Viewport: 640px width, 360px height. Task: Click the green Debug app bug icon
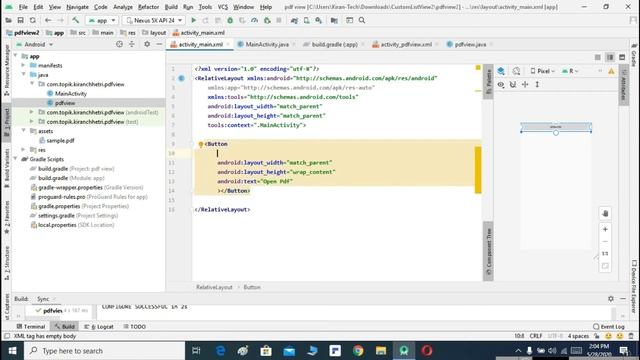[230, 20]
